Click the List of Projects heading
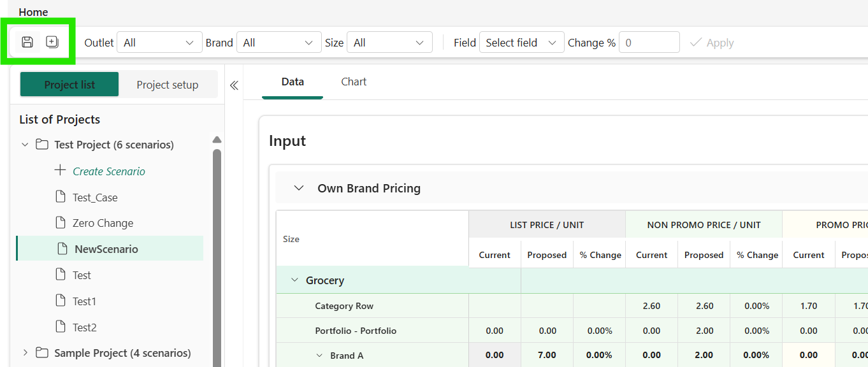The width and height of the screenshot is (868, 367). pos(60,120)
